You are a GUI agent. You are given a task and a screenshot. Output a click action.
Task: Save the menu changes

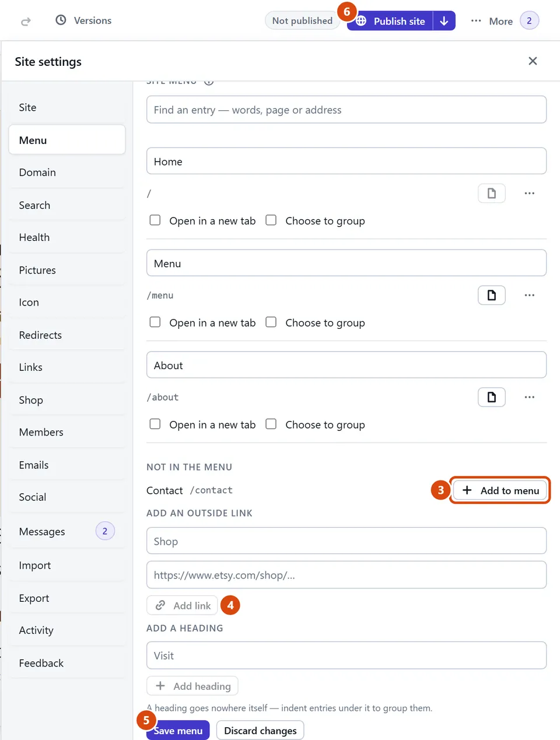pyautogui.click(x=178, y=731)
